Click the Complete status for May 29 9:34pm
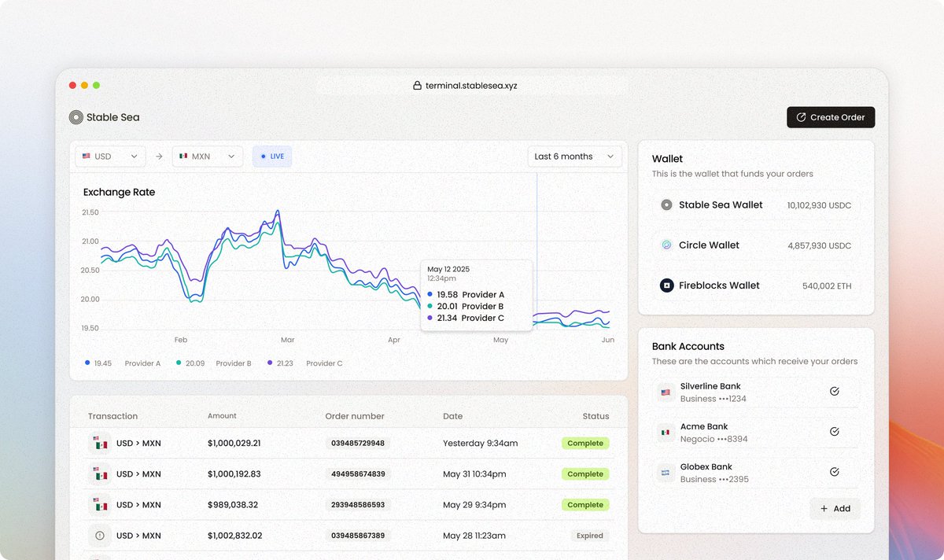The image size is (944, 560). (x=585, y=505)
